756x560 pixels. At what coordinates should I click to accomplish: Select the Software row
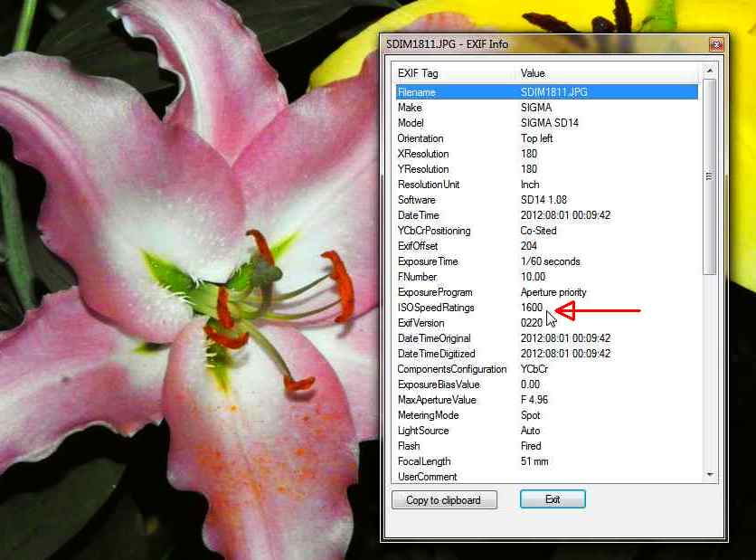click(547, 200)
